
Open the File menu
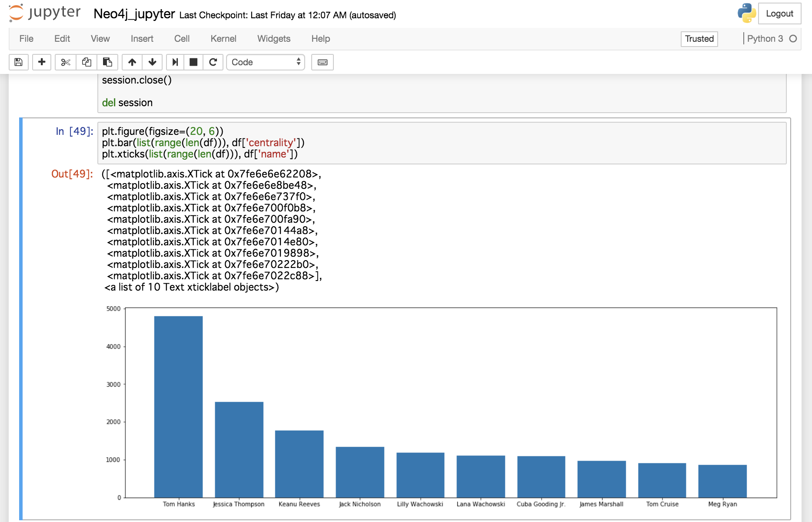tap(26, 39)
